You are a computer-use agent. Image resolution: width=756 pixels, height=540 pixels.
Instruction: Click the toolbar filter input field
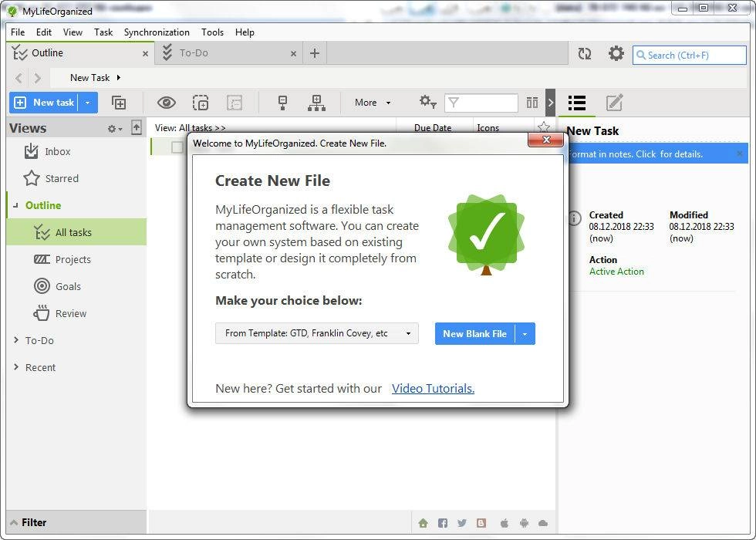coord(481,103)
